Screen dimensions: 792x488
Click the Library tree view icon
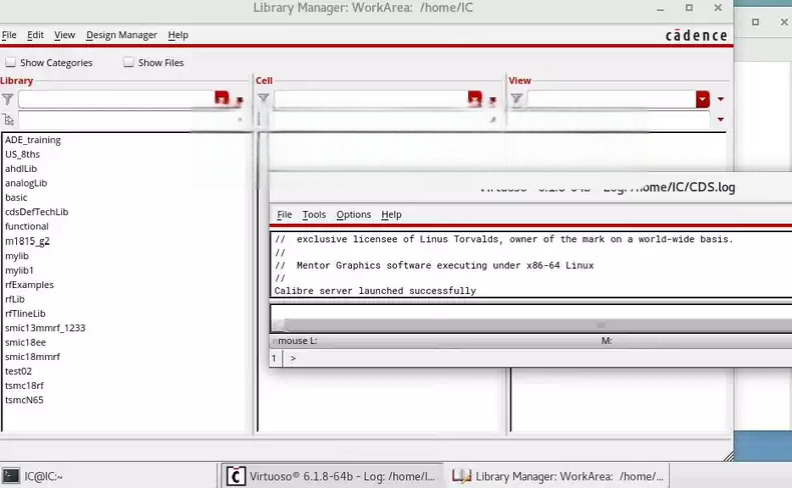click(9, 120)
